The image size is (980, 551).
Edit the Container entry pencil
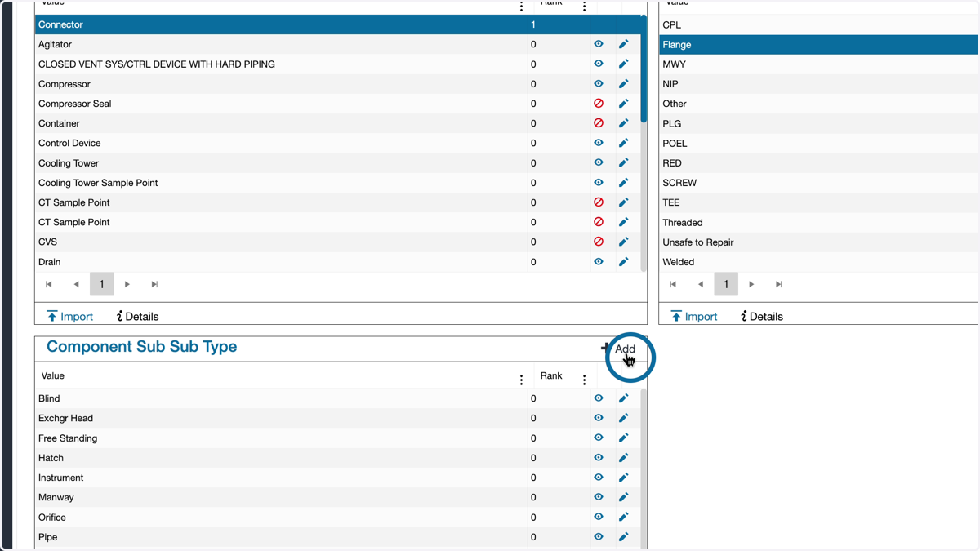[623, 123]
